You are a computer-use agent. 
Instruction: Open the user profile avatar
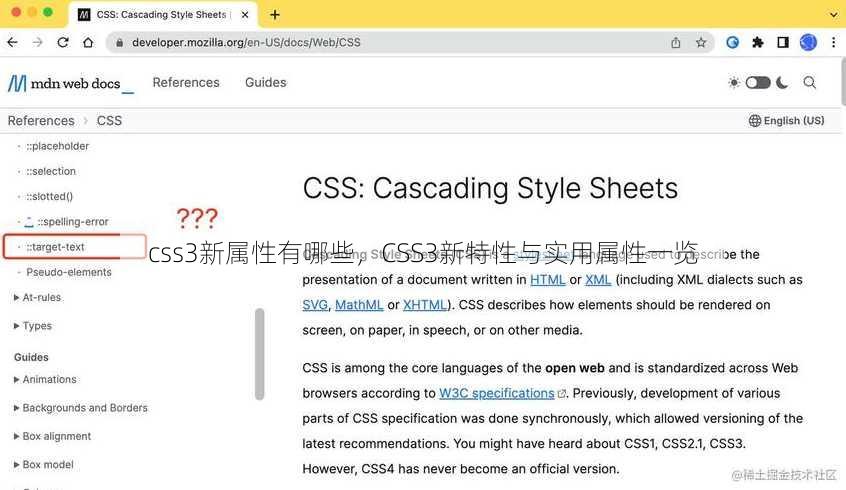(808, 42)
